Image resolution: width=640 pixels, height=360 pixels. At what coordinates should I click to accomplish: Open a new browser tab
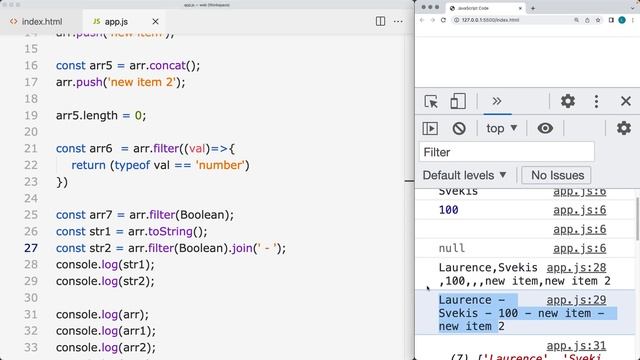pos(533,8)
